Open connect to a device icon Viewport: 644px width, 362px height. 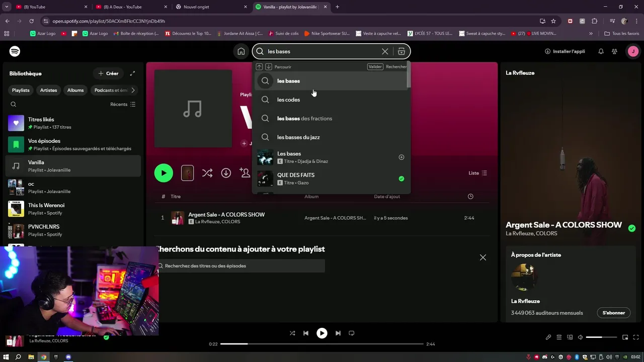coord(570,337)
